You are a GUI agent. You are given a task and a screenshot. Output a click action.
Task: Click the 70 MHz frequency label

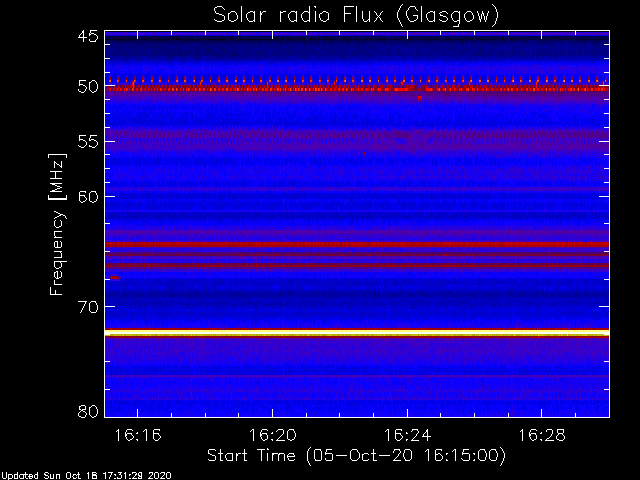(x=88, y=307)
